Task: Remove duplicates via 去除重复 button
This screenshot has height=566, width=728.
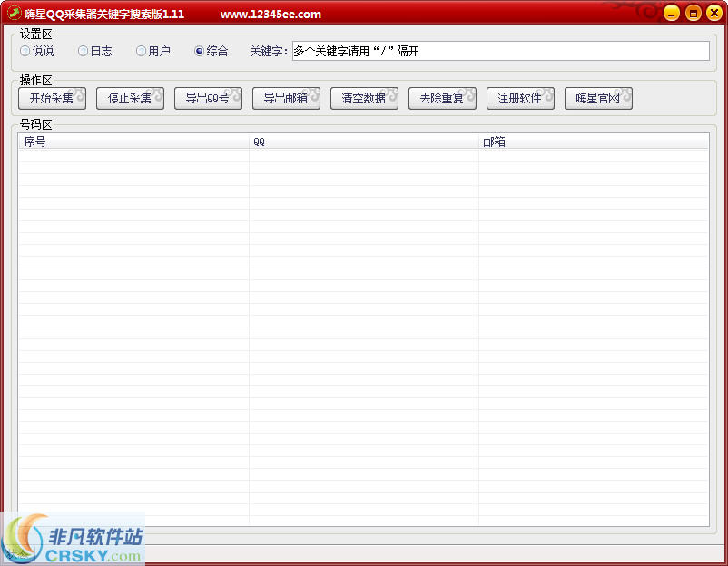Action: point(442,98)
